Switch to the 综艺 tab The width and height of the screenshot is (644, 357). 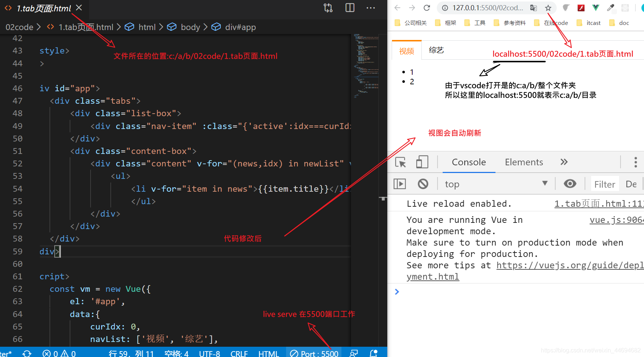436,50
